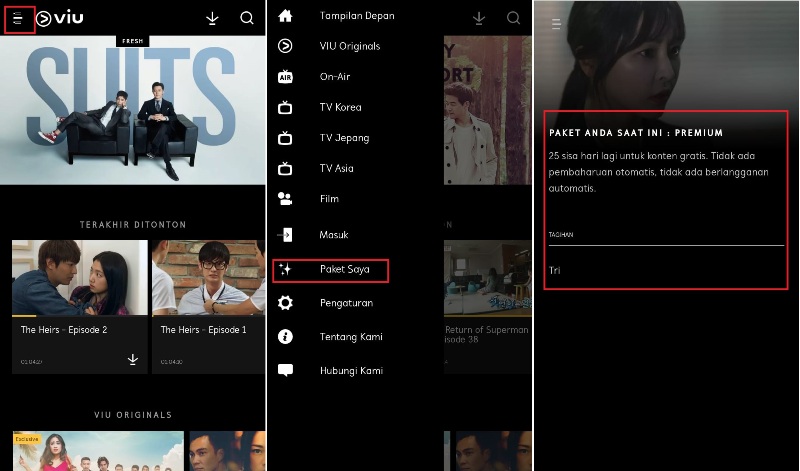Open Hubungi Kami contact link
The height and width of the screenshot is (471, 800).
coord(350,370)
